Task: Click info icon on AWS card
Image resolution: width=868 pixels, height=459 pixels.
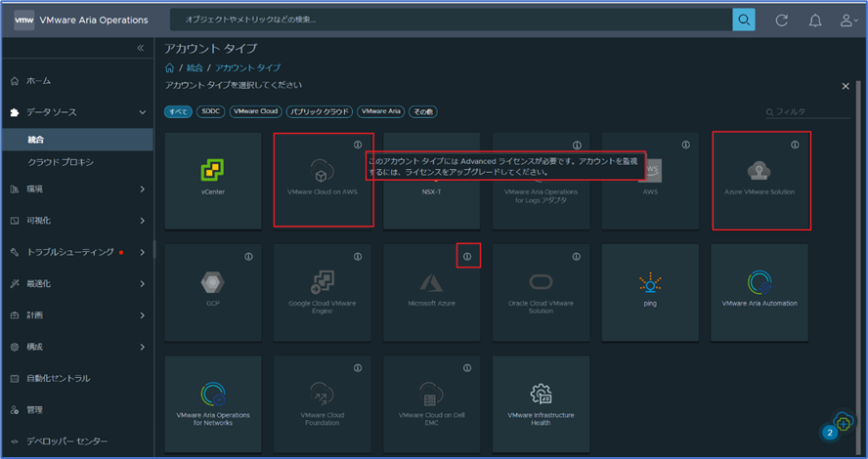Action: tap(686, 145)
